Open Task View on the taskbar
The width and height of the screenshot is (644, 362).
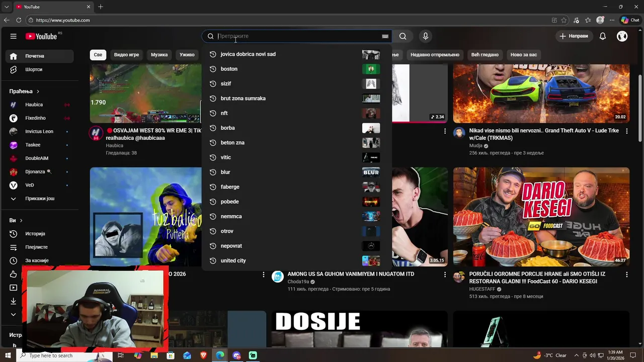[x=121, y=355]
